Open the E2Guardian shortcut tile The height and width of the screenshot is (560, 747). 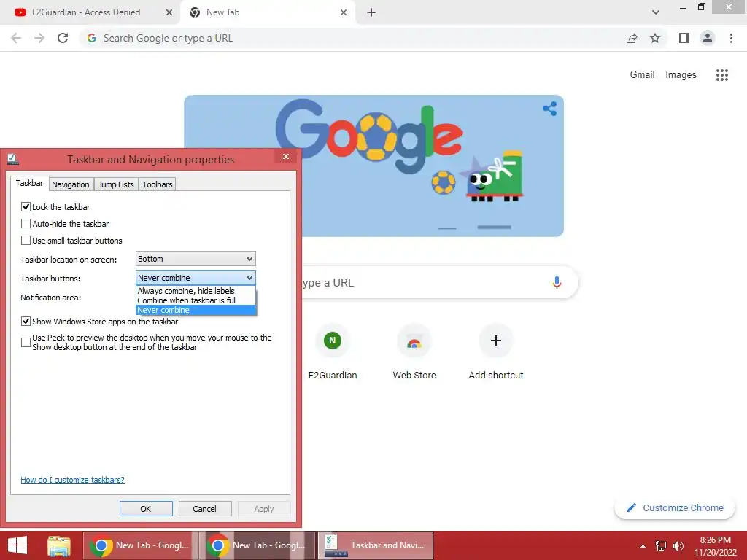click(333, 352)
